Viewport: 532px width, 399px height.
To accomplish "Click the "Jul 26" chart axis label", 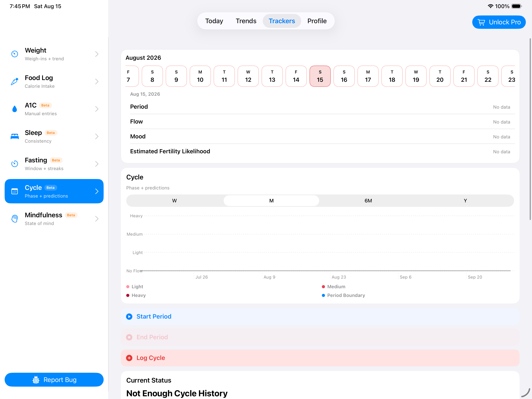I will point(202,277).
